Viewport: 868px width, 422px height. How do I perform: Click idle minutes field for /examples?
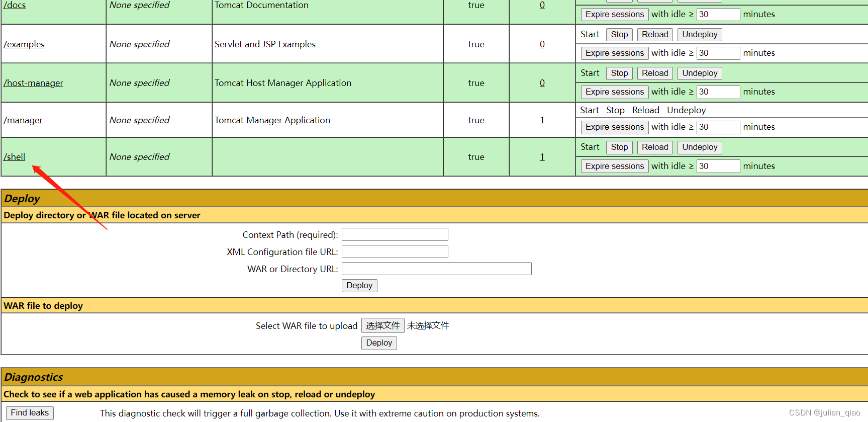click(718, 53)
